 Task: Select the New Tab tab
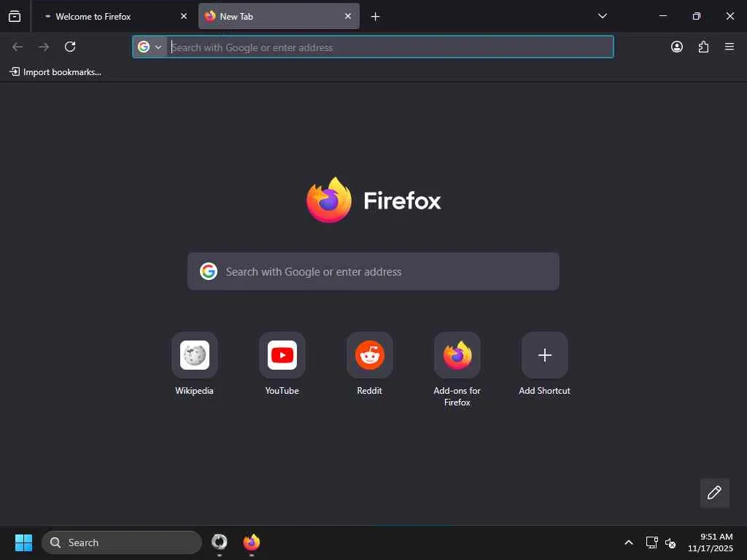coord(279,16)
